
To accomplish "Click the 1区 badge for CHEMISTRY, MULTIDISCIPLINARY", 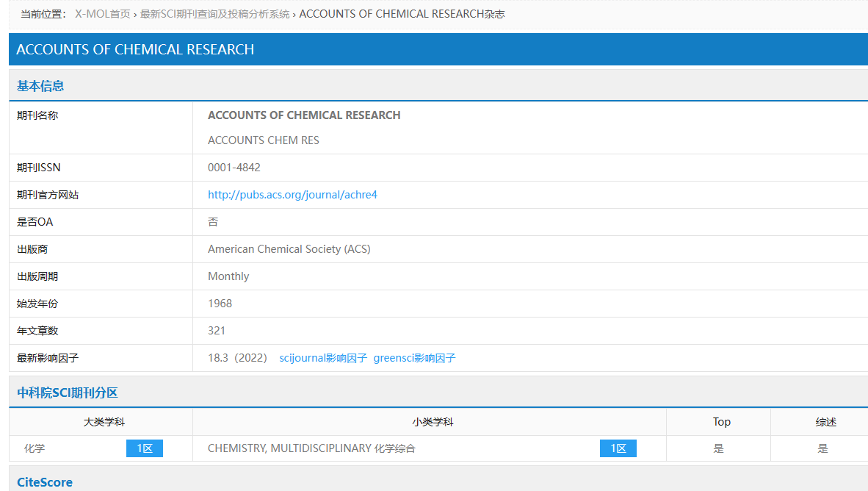I will [618, 448].
